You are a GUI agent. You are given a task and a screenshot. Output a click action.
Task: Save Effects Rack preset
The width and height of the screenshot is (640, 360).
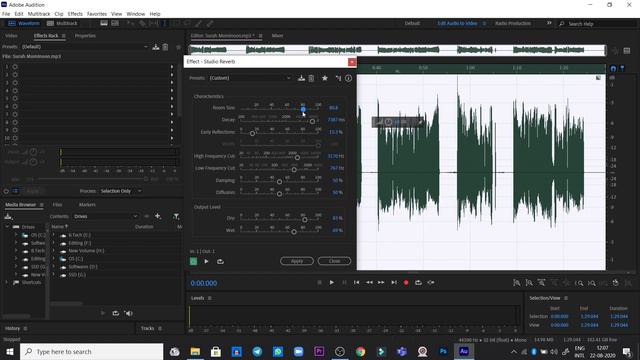click(x=156, y=47)
